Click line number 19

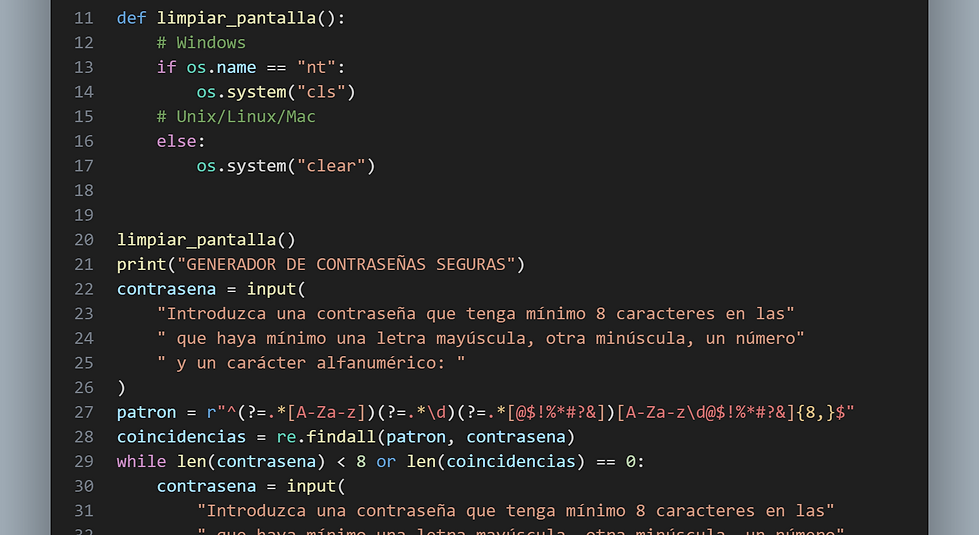coord(84,215)
